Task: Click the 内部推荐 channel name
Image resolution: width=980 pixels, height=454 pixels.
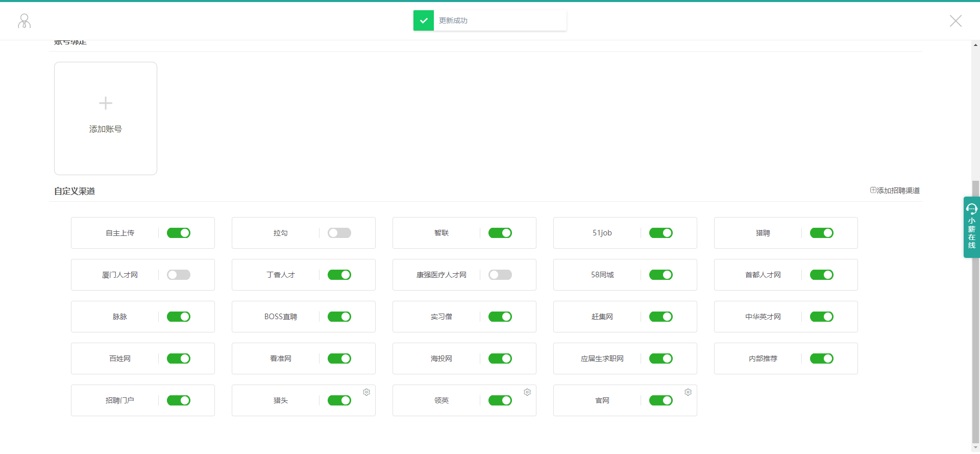Action: (x=763, y=359)
